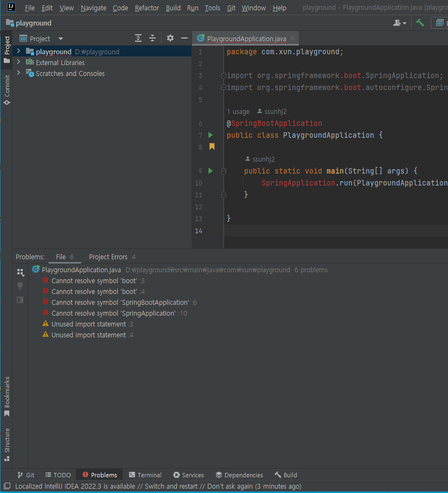
Task: Toggle Problems tool window button
Action: point(100,475)
